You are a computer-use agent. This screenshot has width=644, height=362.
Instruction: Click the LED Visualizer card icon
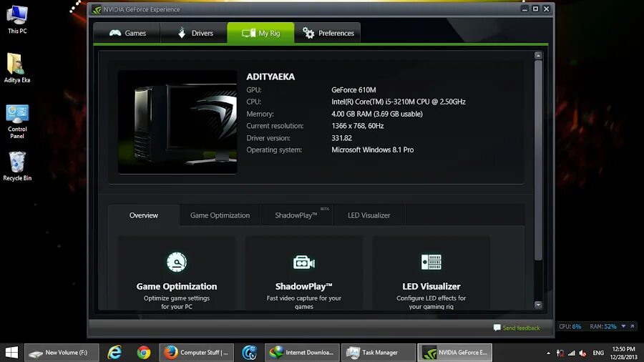[431, 262]
